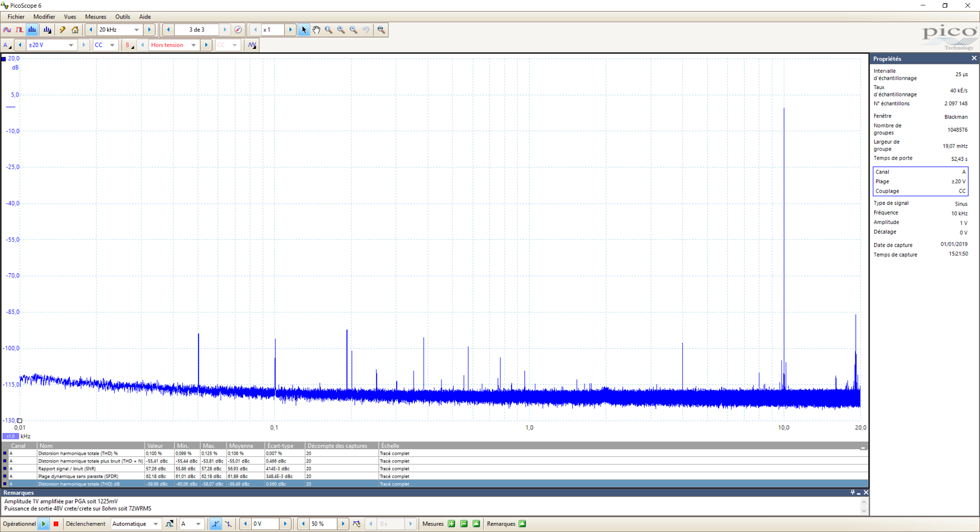Open the Vues menu
980x532 pixels.
(x=70, y=17)
